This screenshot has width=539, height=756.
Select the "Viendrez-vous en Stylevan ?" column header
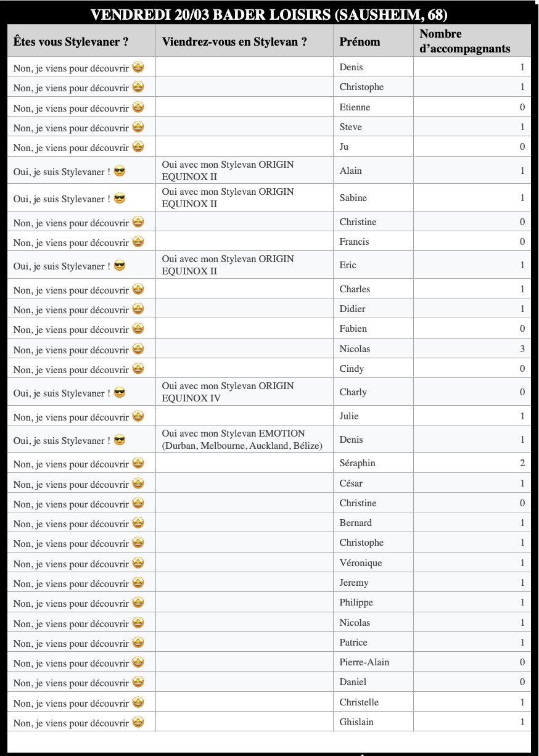pos(234,42)
